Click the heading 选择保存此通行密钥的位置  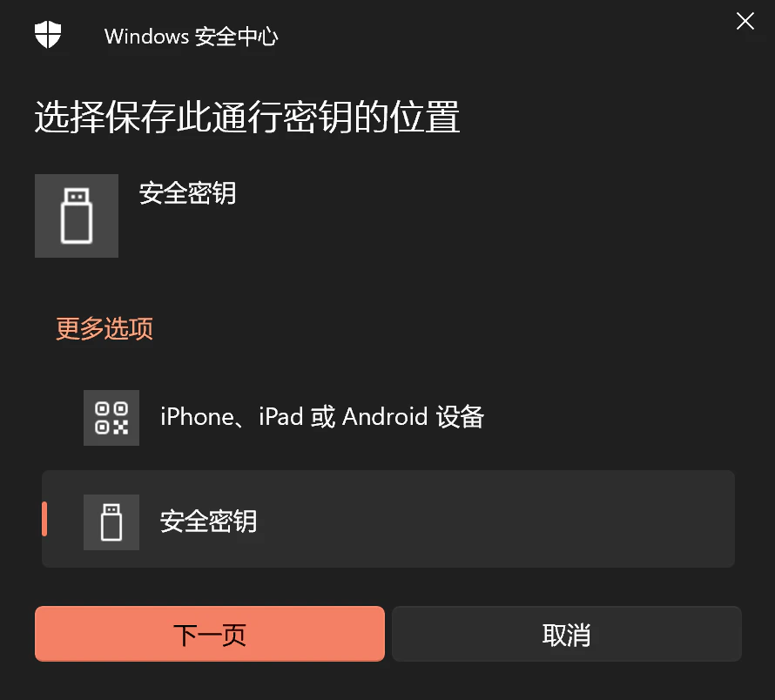247,117
